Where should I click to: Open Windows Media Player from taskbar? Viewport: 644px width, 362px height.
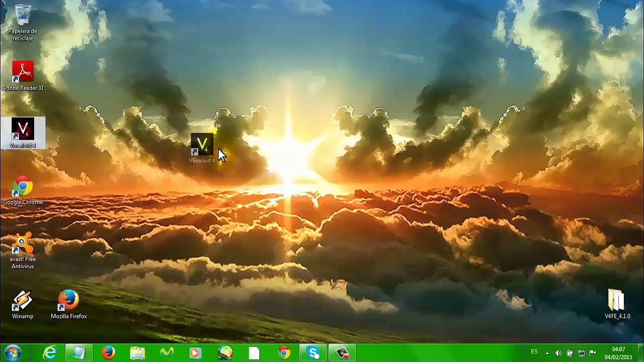tap(195, 353)
